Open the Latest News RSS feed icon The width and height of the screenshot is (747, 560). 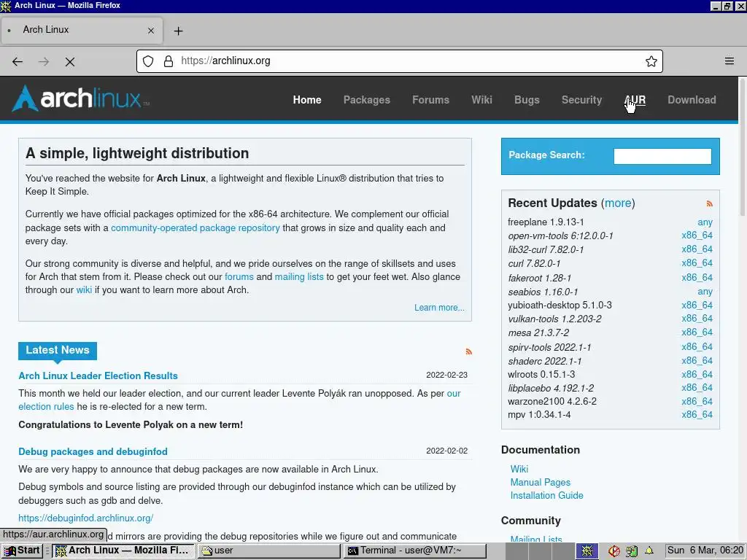pos(469,351)
